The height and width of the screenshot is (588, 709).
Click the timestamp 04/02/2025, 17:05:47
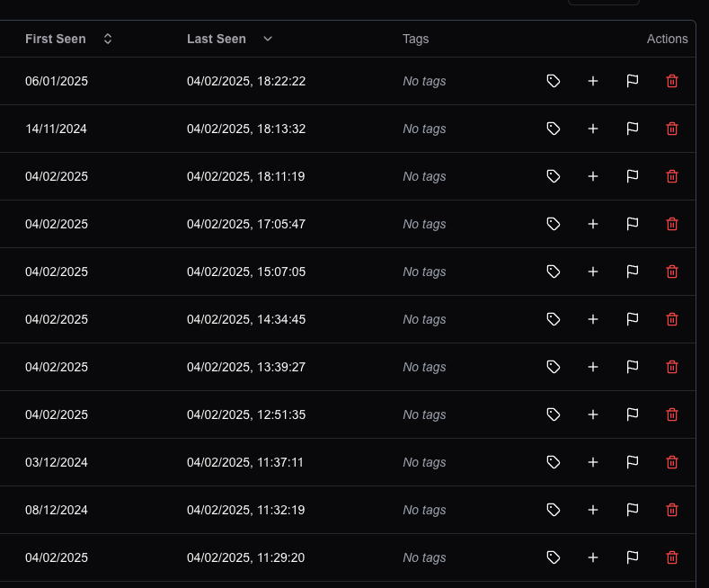point(246,224)
